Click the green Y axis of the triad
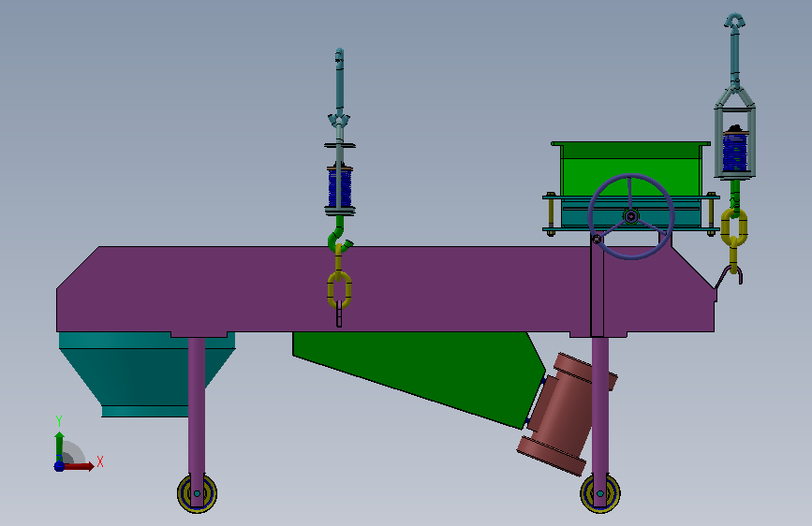The height and width of the screenshot is (526, 812). 59,446
